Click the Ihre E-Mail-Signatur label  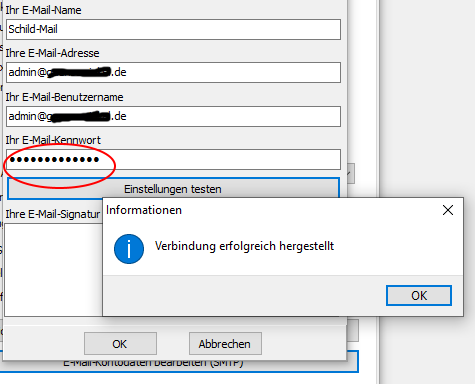click(53, 214)
